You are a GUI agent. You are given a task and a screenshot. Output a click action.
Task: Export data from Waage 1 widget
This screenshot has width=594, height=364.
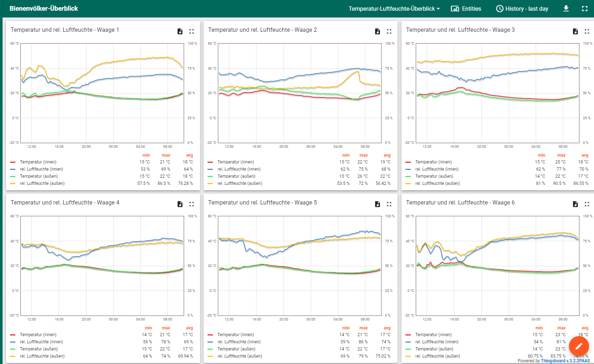coord(180,31)
